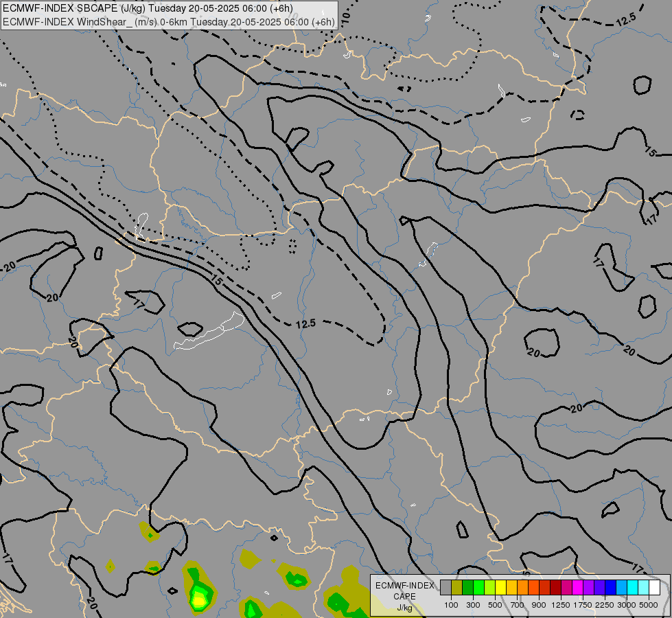Click the '900' legend value label

(539, 605)
